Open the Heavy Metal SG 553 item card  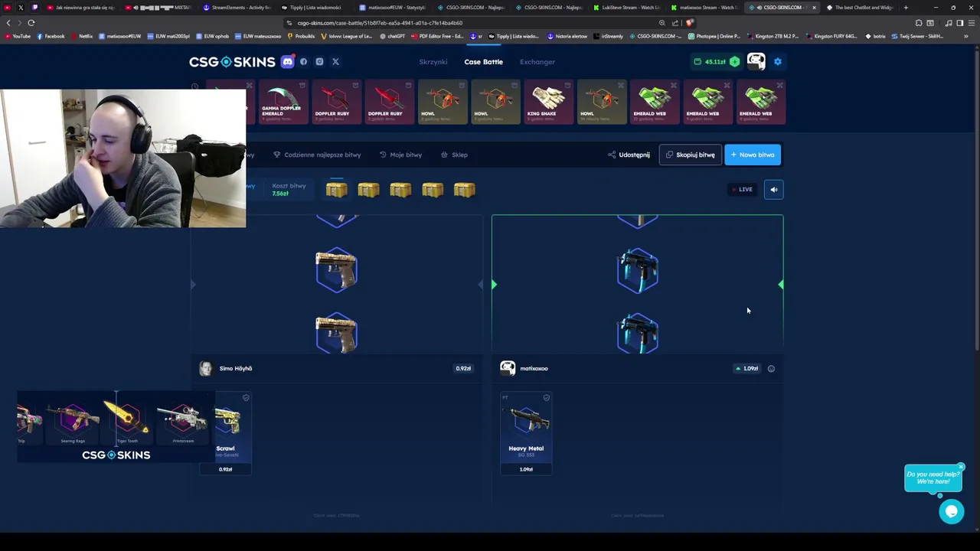point(526,433)
